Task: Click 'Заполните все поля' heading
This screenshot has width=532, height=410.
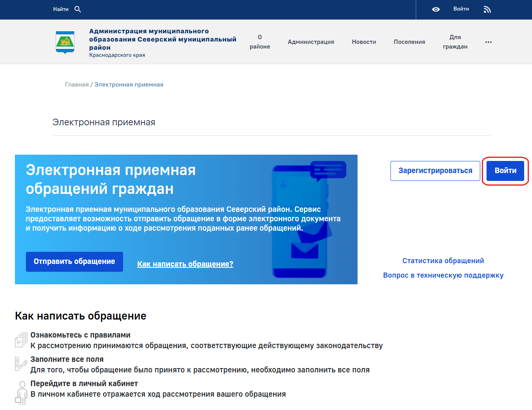Action: coord(67,359)
